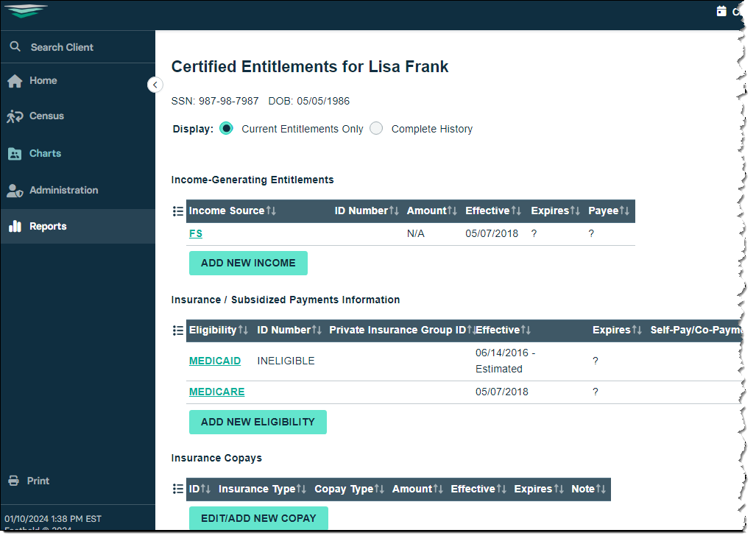The width and height of the screenshot is (756, 541).
Task: Click the calendar icon in top bar
Action: point(721,11)
